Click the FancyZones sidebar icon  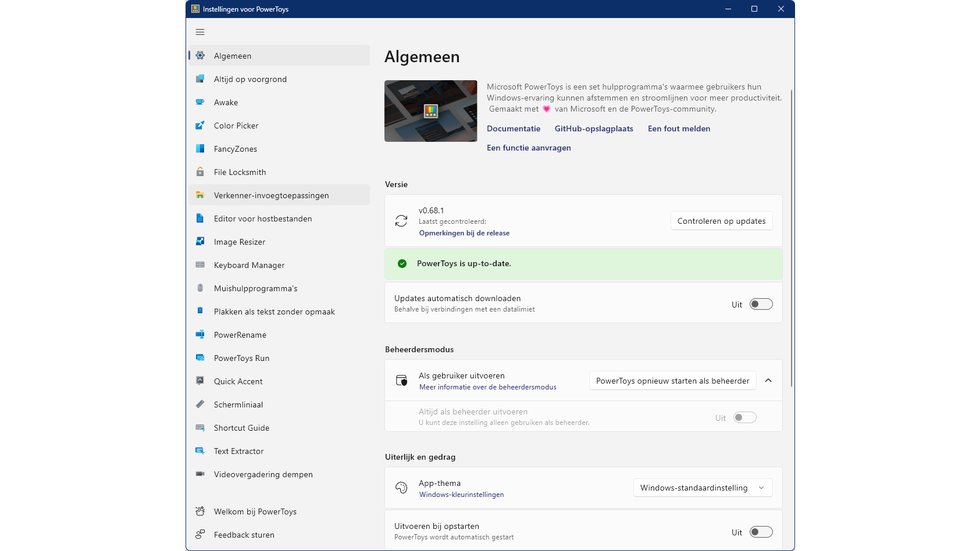200,149
